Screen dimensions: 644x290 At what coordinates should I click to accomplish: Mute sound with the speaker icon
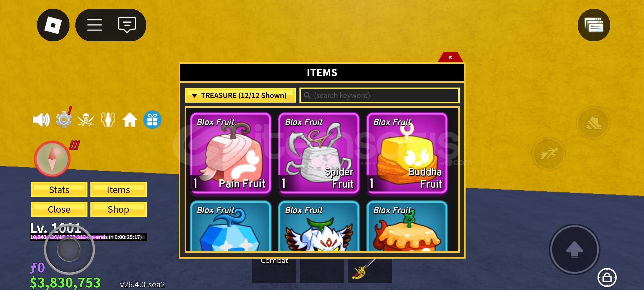(x=41, y=119)
